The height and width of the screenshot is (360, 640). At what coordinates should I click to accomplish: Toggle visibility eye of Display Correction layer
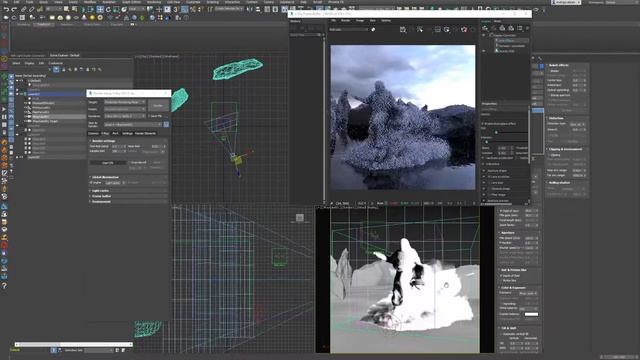484,36
